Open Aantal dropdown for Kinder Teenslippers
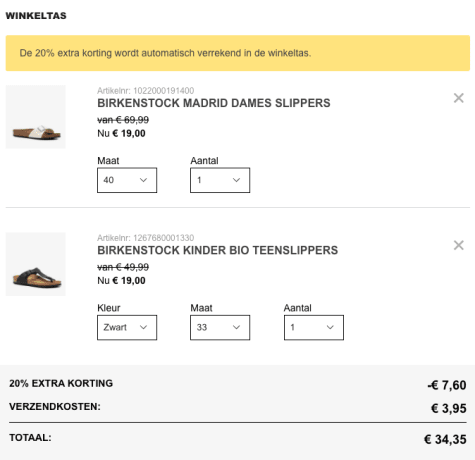This screenshot has width=475, height=460. click(x=314, y=328)
